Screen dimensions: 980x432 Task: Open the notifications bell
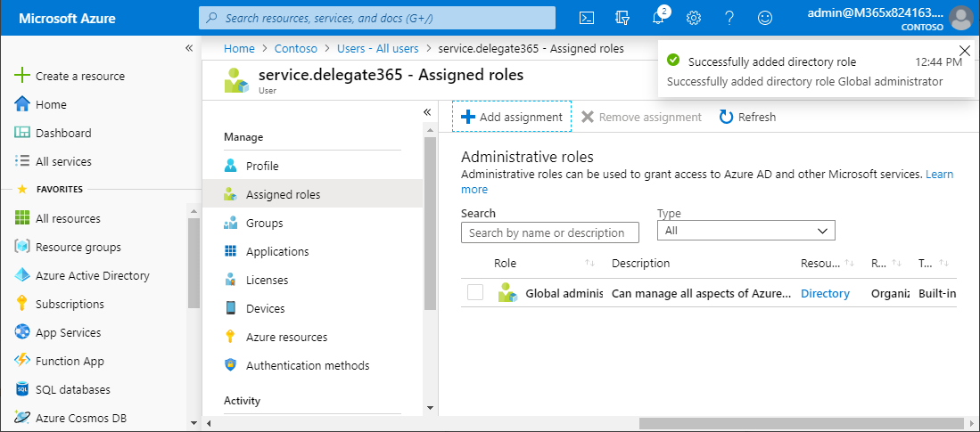coord(659,18)
